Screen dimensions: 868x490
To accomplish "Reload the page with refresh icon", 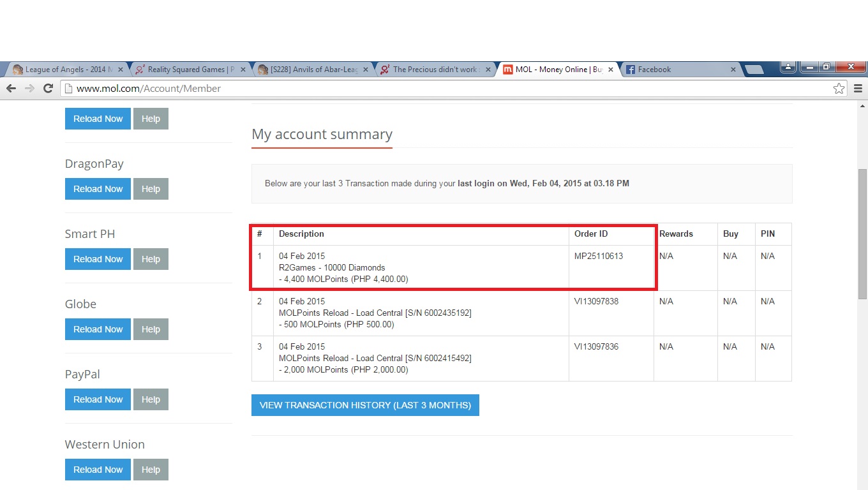I will click(x=48, y=89).
